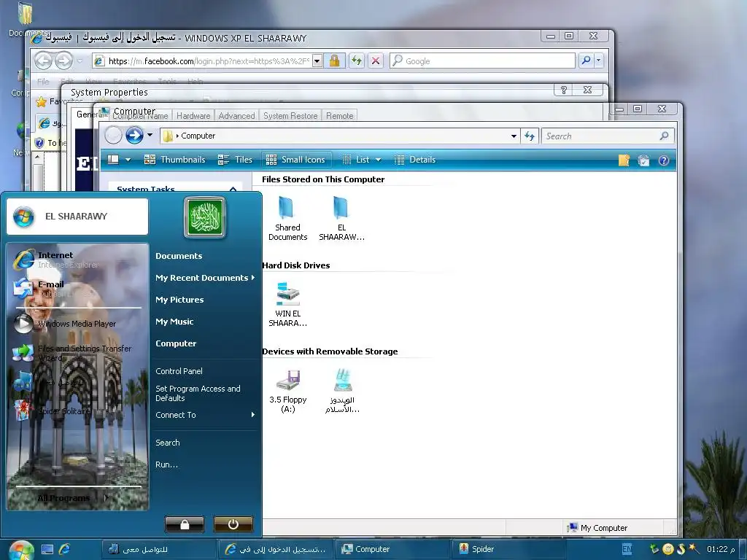The image size is (747, 560).
Task: Open the System Restore tab
Action: click(290, 116)
